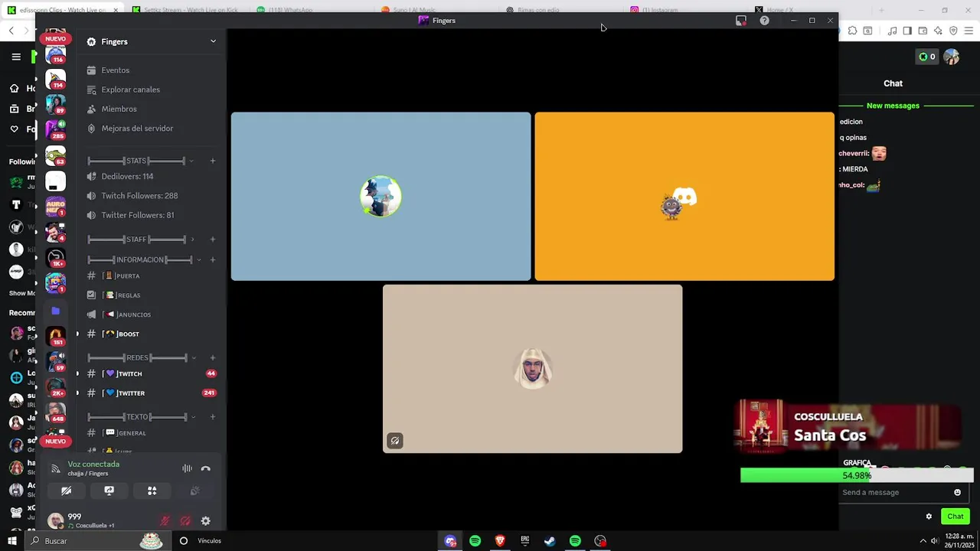Open Discord inbox icon in title bar
The height and width of the screenshot is (551, 980).
click(740, 21)
